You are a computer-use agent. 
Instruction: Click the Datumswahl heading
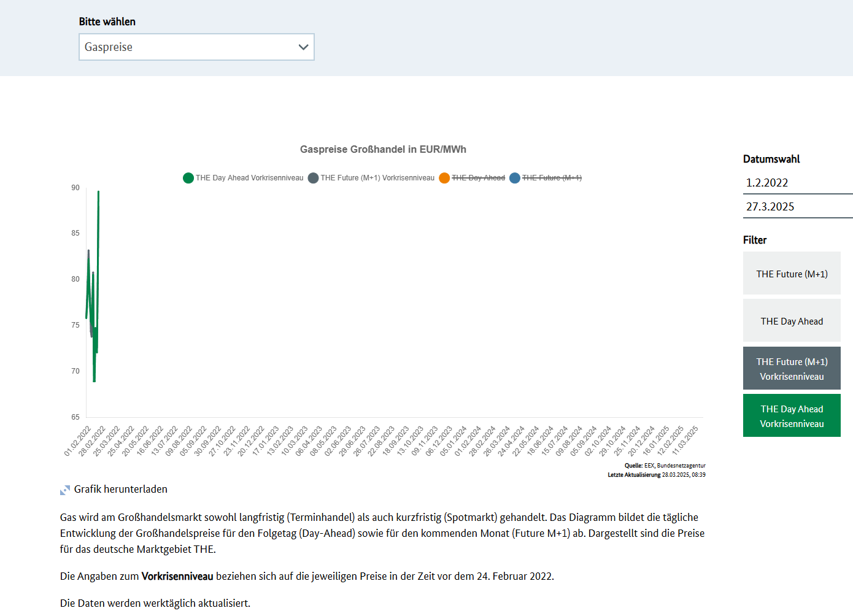771,159
